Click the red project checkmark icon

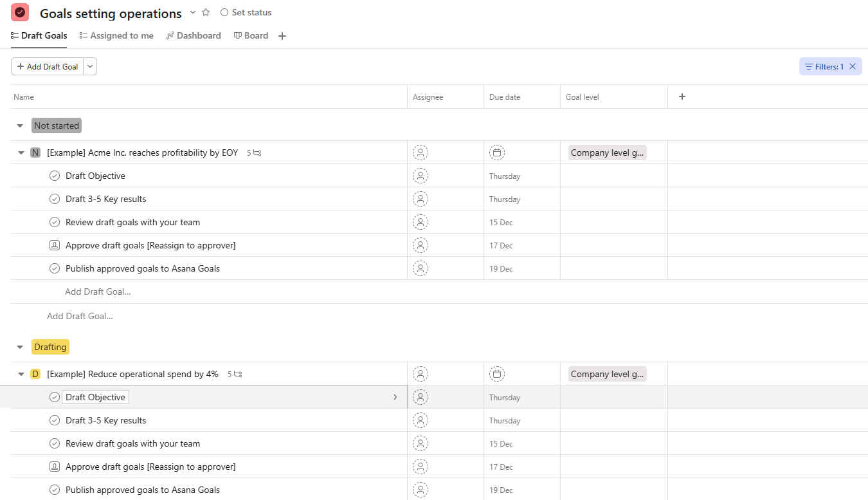click(19, 12)
